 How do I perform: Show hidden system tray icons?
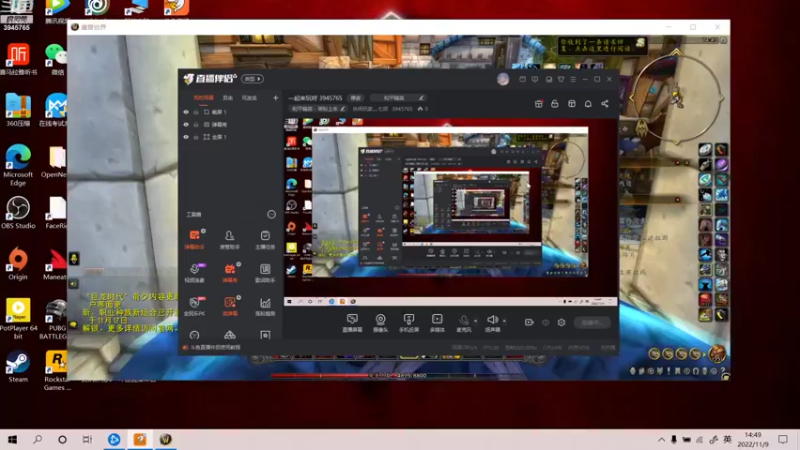coord(661,439)
